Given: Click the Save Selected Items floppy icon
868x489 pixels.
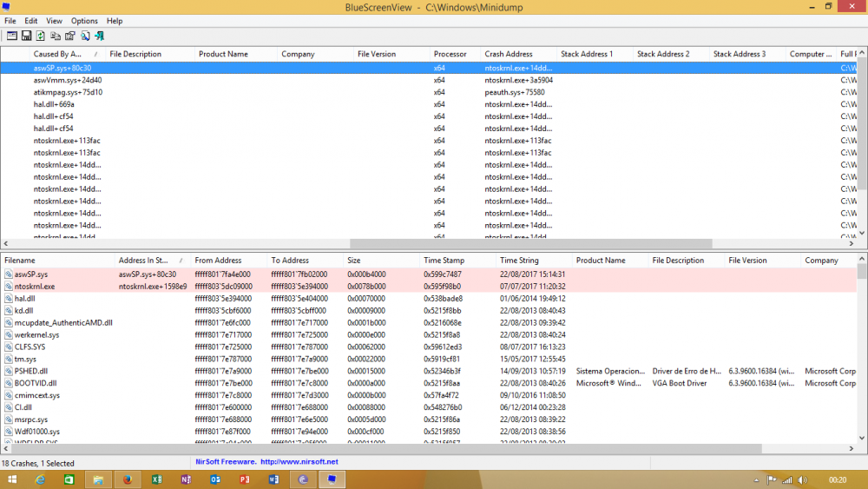Looking at the screenshot, I should 26,36.
